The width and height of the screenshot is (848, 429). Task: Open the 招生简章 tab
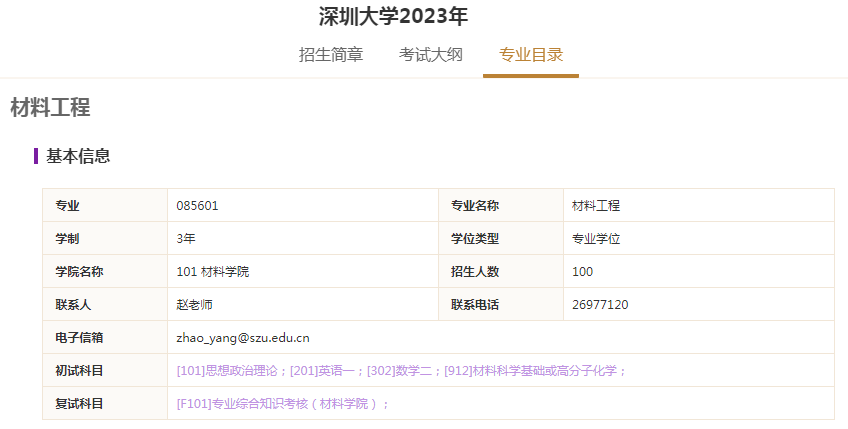click(330, 55)
